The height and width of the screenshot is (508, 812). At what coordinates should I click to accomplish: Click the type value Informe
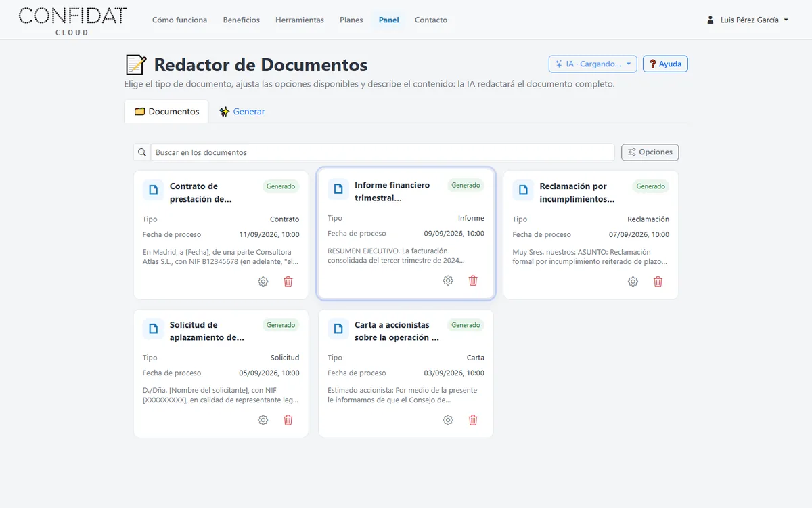coord(471,218)
